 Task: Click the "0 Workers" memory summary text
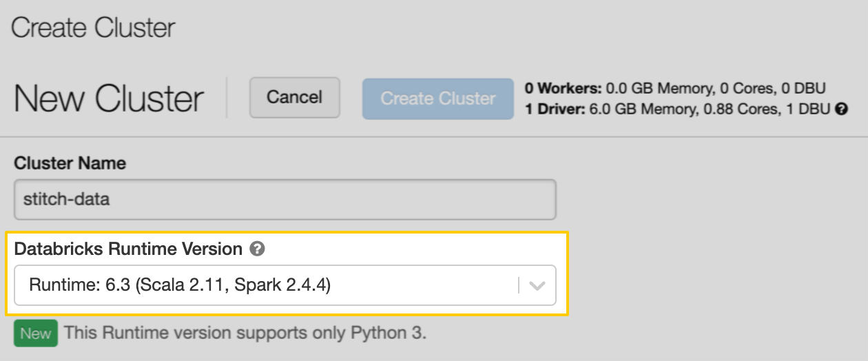[675, 88]
